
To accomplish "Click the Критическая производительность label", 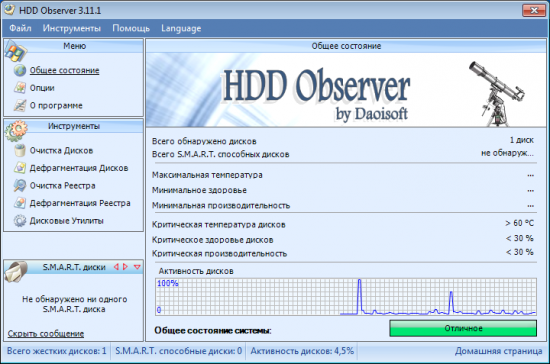I will (219, 254).
